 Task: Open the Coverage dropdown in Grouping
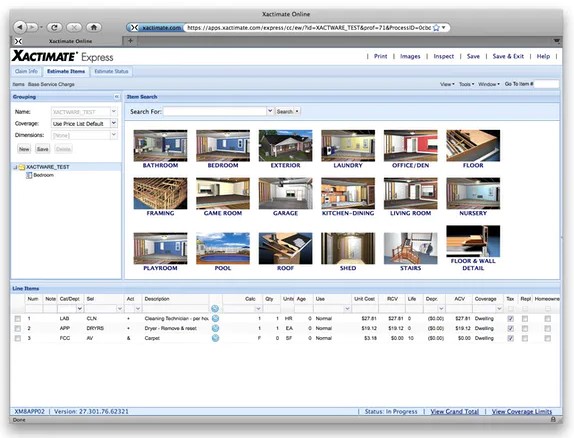114,123
